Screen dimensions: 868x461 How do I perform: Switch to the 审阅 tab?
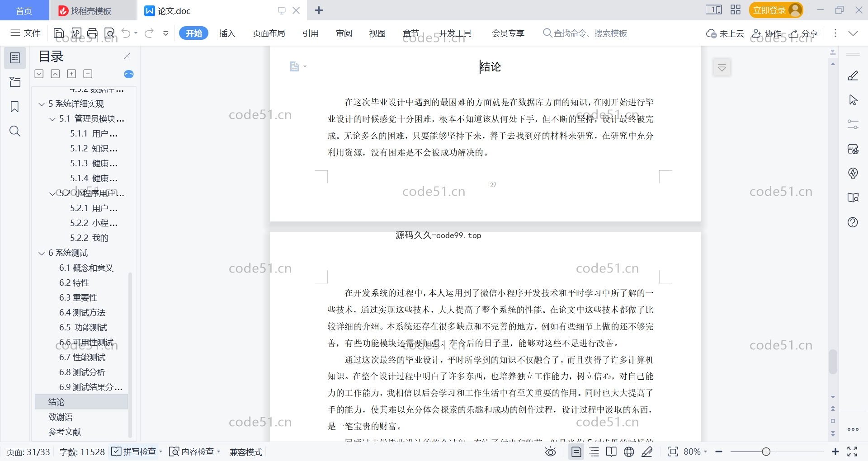coord(344,33)
